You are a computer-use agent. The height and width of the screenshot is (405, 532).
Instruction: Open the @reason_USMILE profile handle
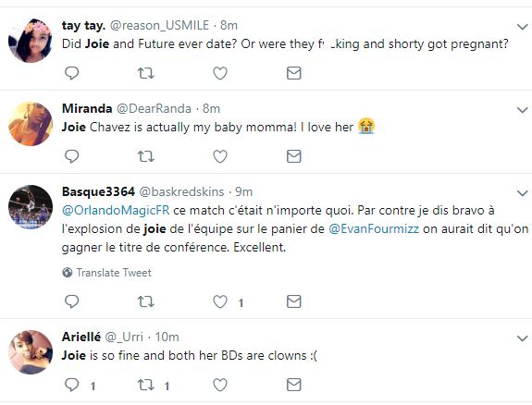point(159,26)
